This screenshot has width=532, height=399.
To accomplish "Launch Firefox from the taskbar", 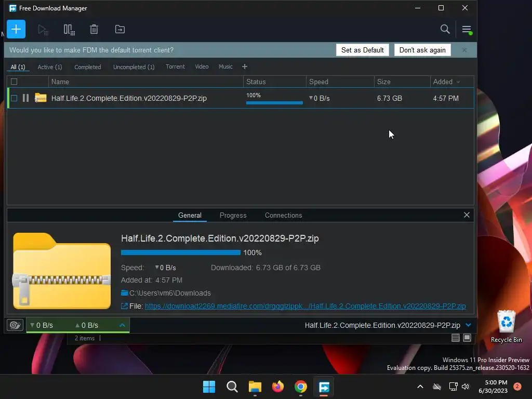I will coord(278,387).
